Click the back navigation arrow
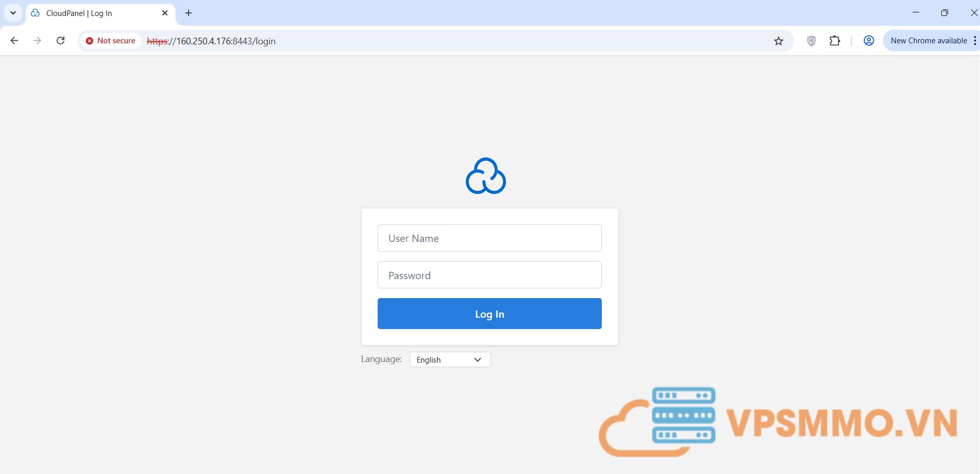This screenshot has height=474, width=980. pos(14,41)
